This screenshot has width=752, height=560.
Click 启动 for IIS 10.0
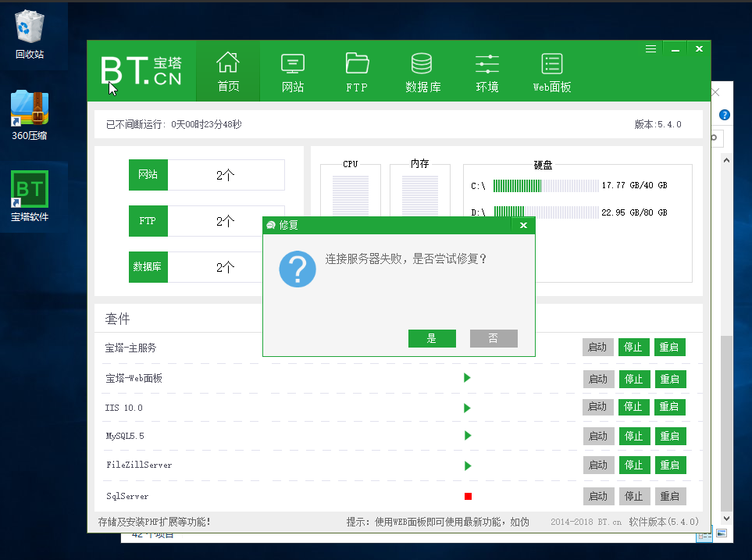coord(598,407)
